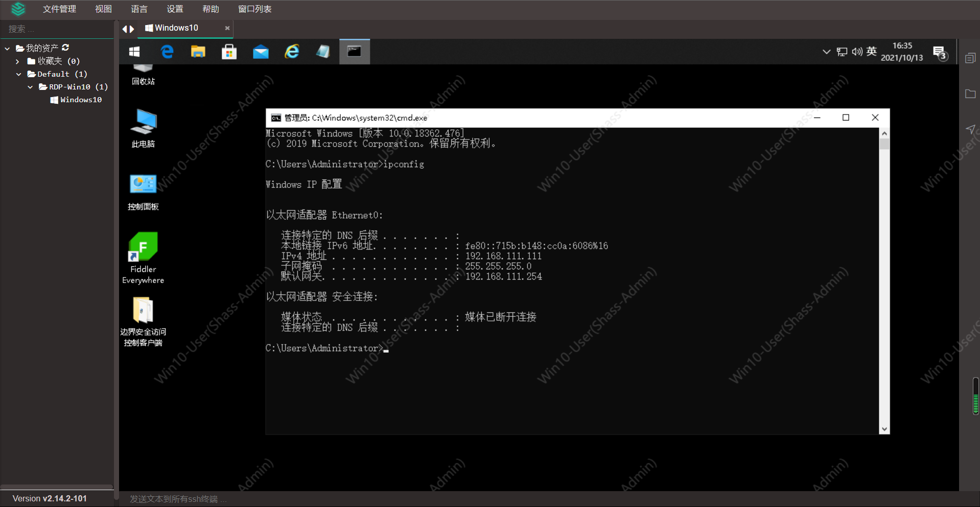This screenshot has width=980, height=507.
Task: Open 此电脑 on the desktop
Action: [x=143, y=128]
